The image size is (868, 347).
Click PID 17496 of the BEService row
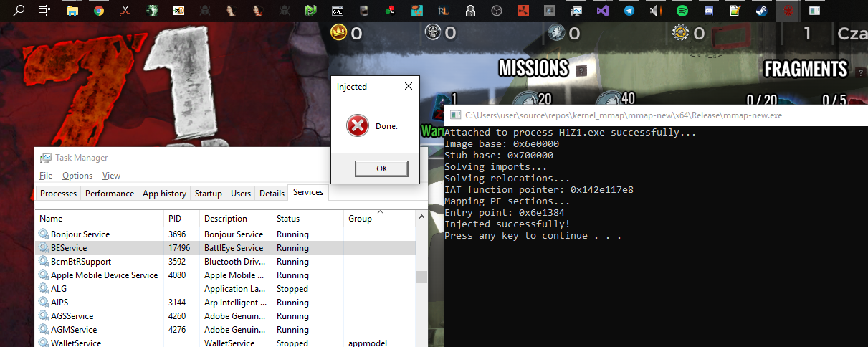coord(179,248)
